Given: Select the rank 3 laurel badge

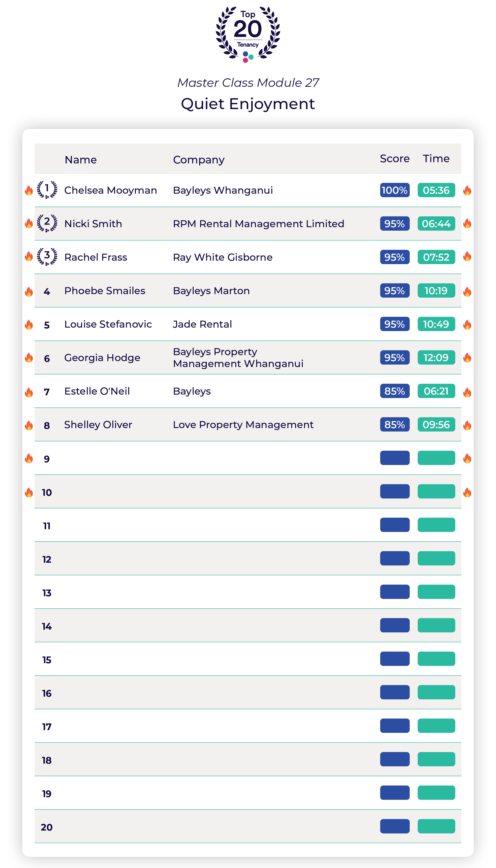Looking at the screenshot, I should pos(47,256).
